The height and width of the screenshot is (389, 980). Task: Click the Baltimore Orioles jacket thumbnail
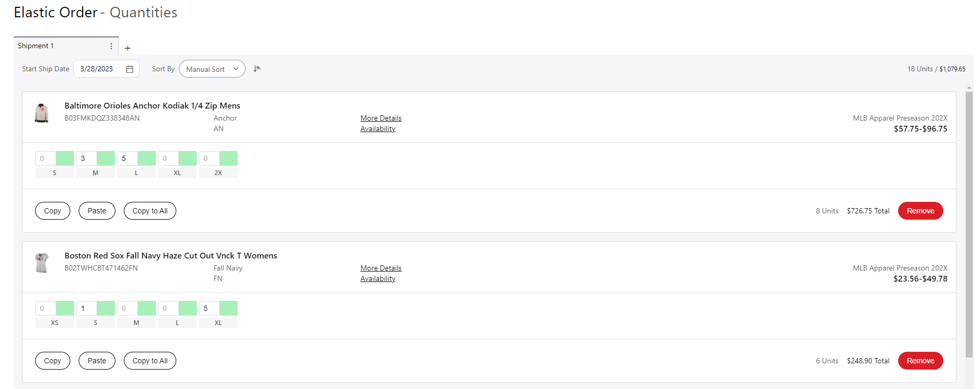click(x=41, y=113)
